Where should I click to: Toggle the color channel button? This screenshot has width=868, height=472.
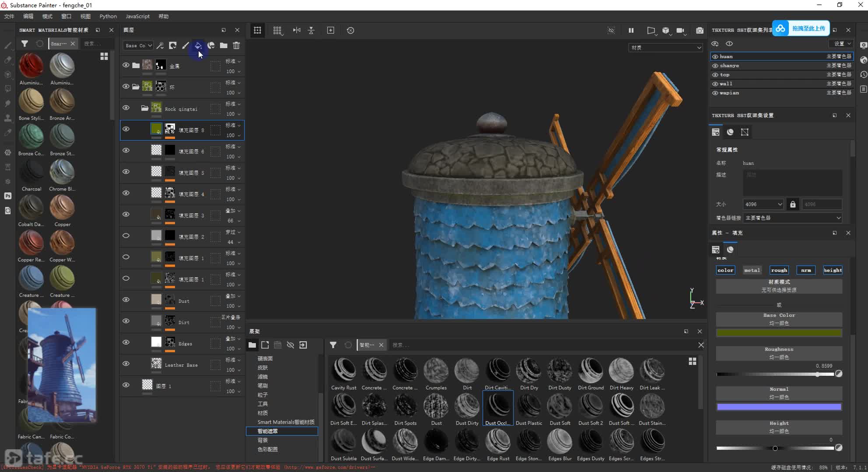pyautogui.click(x=725, y=270)
